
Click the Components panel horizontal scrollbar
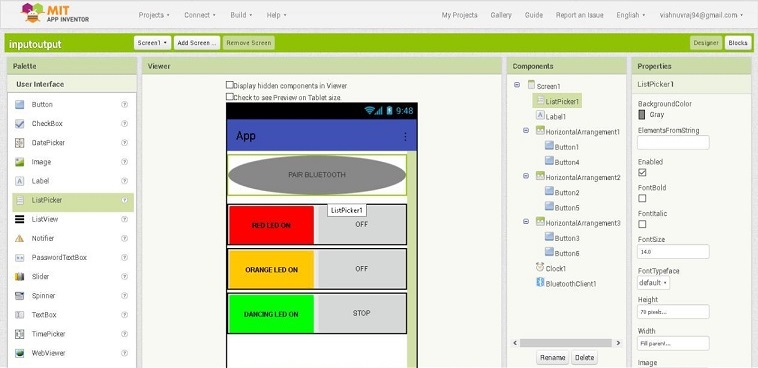[566, 343]
